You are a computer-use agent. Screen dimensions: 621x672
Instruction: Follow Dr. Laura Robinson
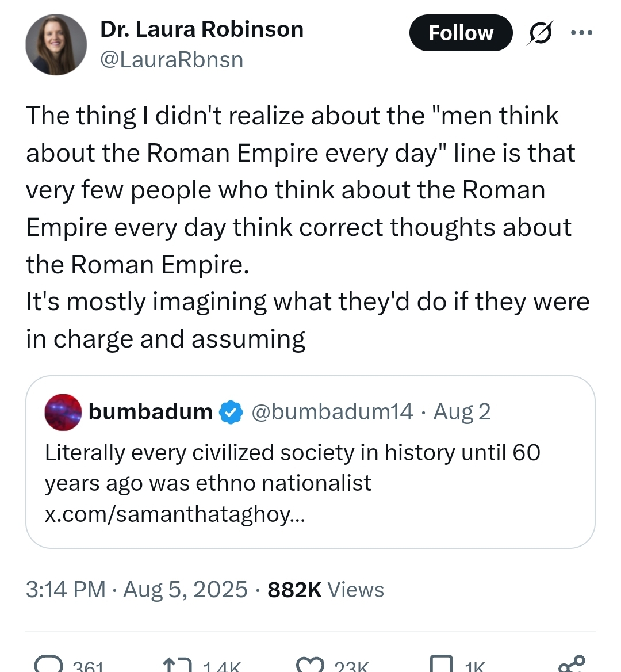pyautogui.click(x=461, y=33)
